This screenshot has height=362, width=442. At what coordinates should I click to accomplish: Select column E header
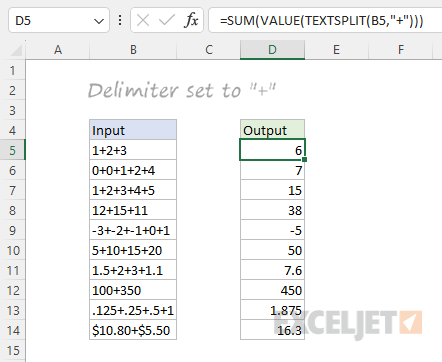coord(336,50)
